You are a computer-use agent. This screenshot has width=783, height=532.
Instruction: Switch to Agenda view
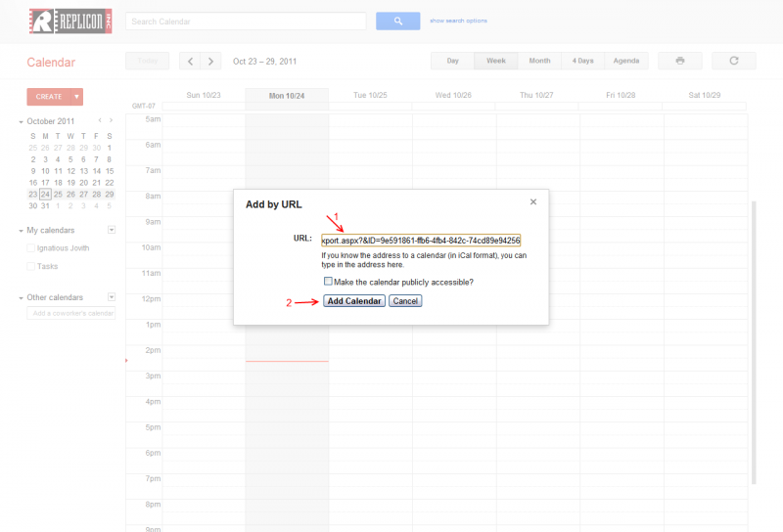coord(626,61)
